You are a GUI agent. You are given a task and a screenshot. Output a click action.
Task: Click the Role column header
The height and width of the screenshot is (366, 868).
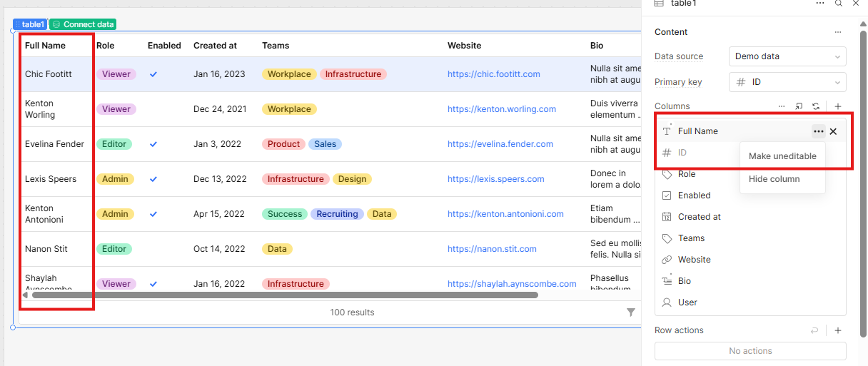pos(105,46)
